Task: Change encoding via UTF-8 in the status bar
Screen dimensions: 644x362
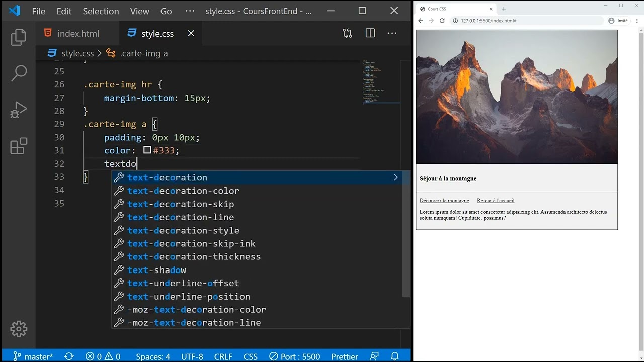Action: (x=192, y=356)
